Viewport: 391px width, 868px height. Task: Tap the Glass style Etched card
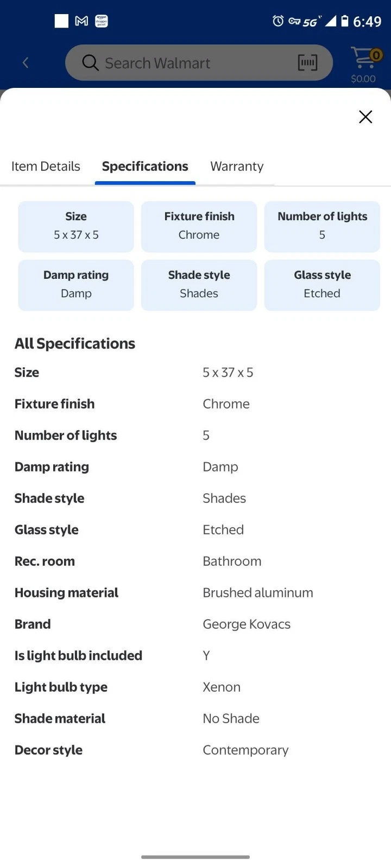tap(322, 285)
